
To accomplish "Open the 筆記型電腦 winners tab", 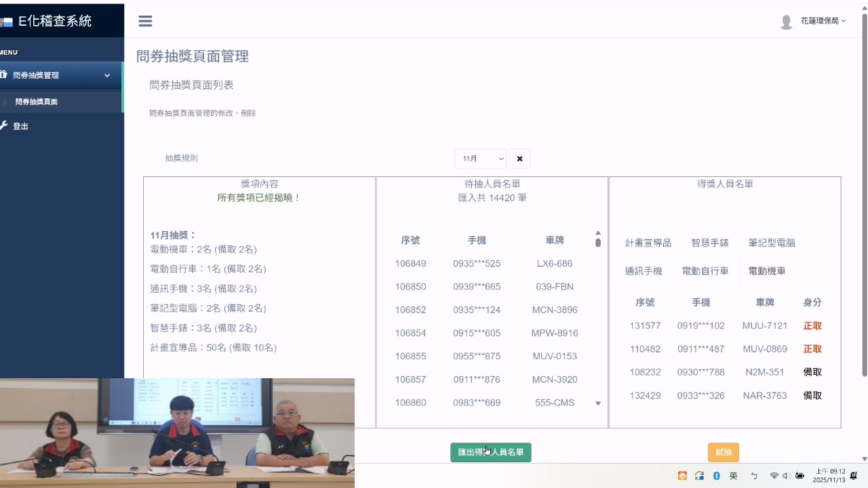I will [x=772, y=243].
